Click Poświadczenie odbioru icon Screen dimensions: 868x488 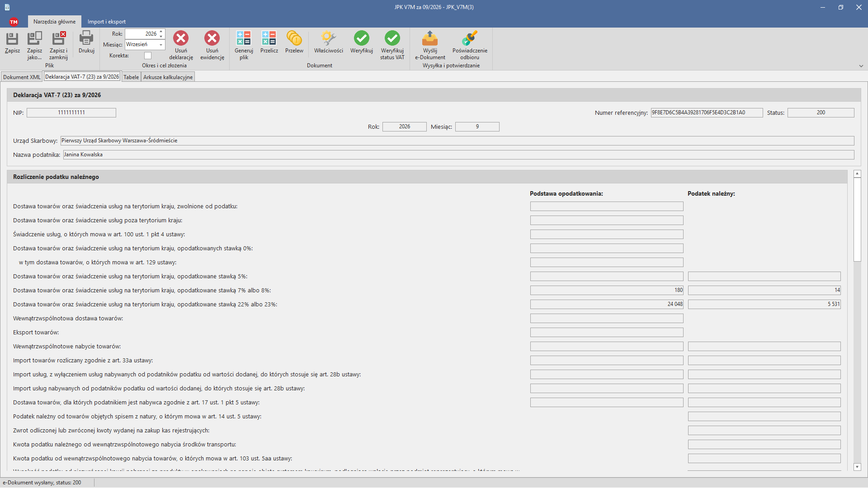click(470, 38)
